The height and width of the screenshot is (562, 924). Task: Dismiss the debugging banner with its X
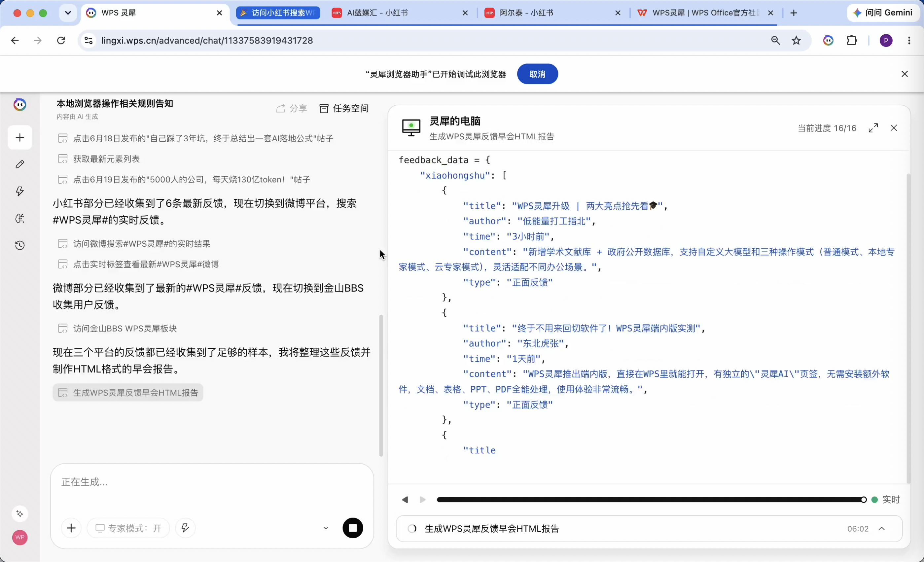(905, 74)
